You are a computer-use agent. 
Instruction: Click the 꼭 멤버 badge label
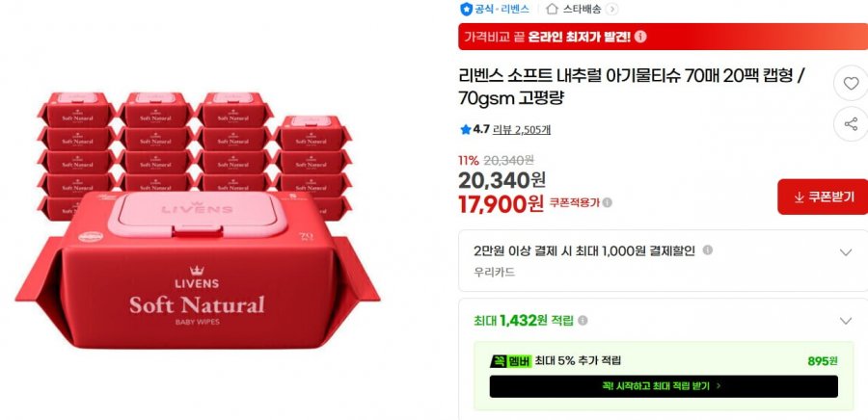[x=510, y=361]
